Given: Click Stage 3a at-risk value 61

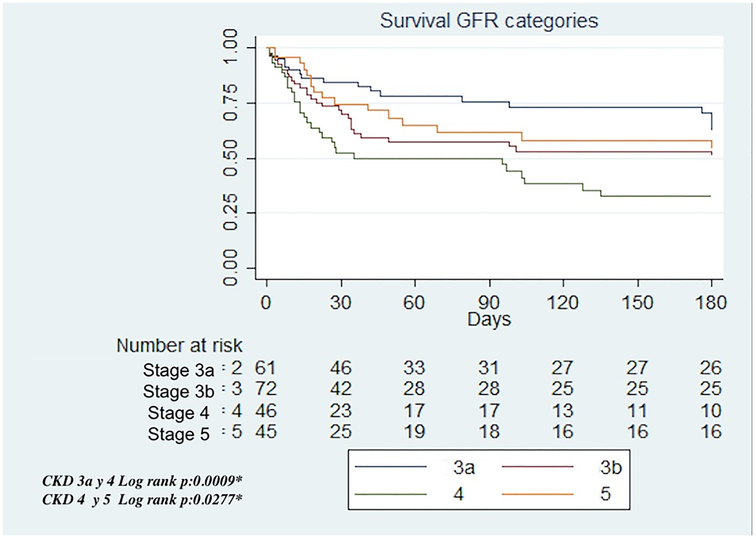Looking at the screenshot, I should 265,368.
